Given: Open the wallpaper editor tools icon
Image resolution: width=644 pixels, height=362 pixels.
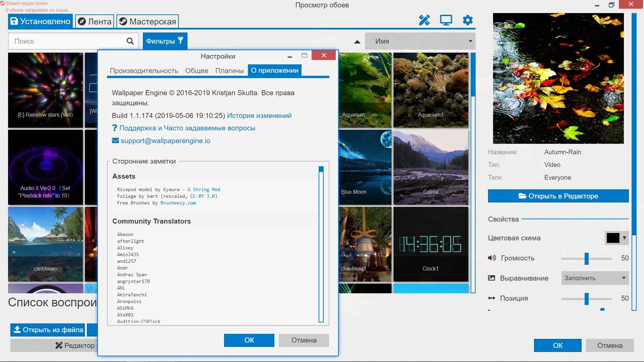Looking at the screenshot, I should (424, 20).
